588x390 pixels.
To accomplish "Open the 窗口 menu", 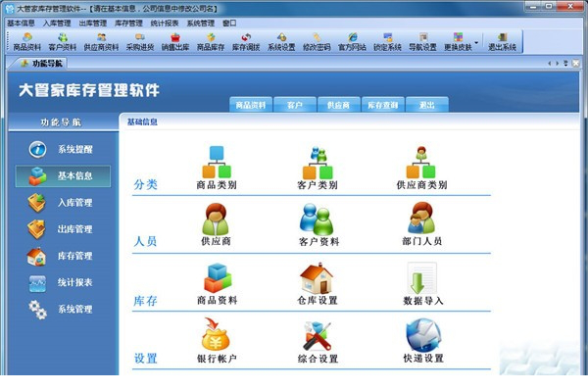I will point(229,23).
